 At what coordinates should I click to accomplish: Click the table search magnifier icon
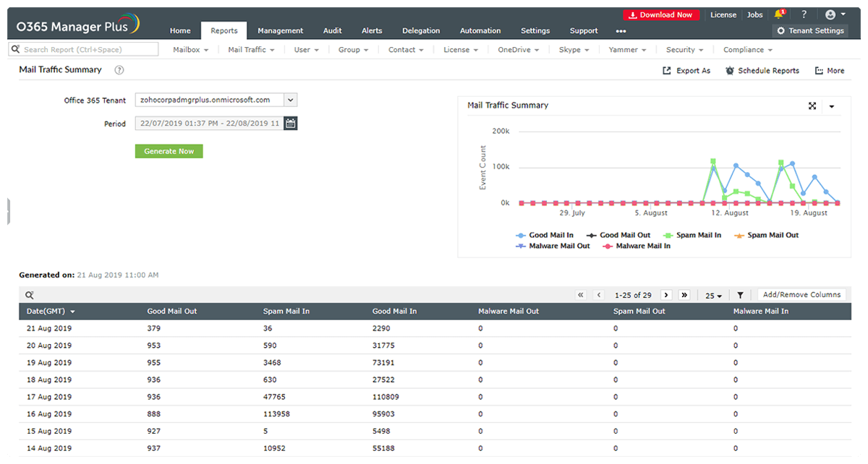point(30,296)
